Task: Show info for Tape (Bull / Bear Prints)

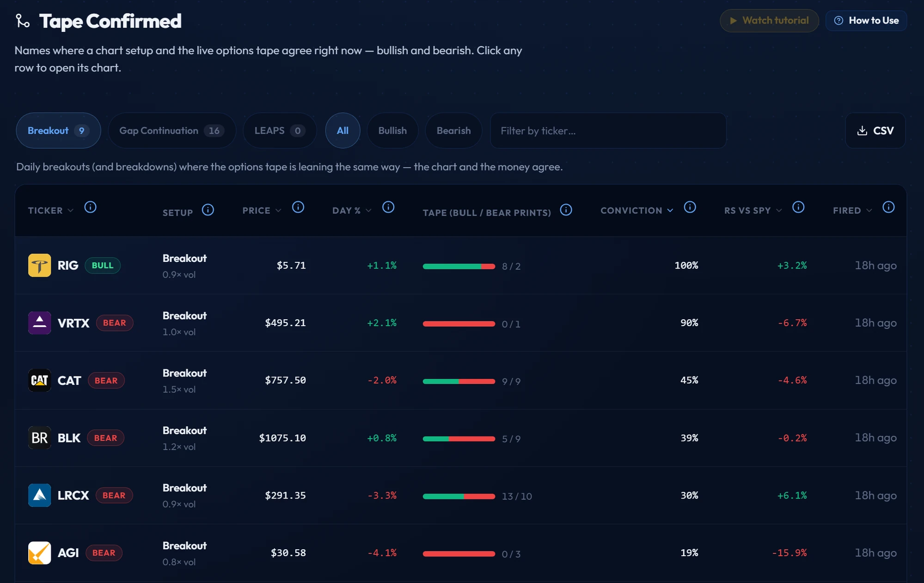Action: (x=566, y=210)
